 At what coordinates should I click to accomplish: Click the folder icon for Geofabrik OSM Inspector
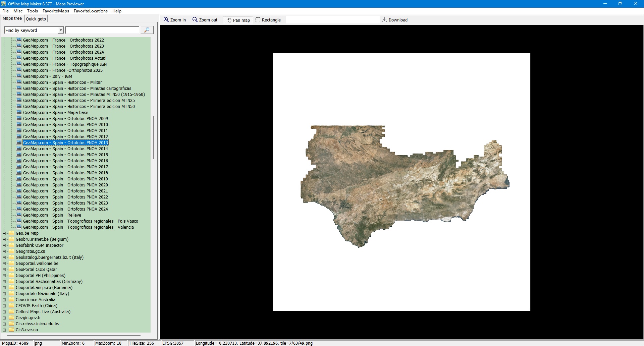click(x=11, y=245)
